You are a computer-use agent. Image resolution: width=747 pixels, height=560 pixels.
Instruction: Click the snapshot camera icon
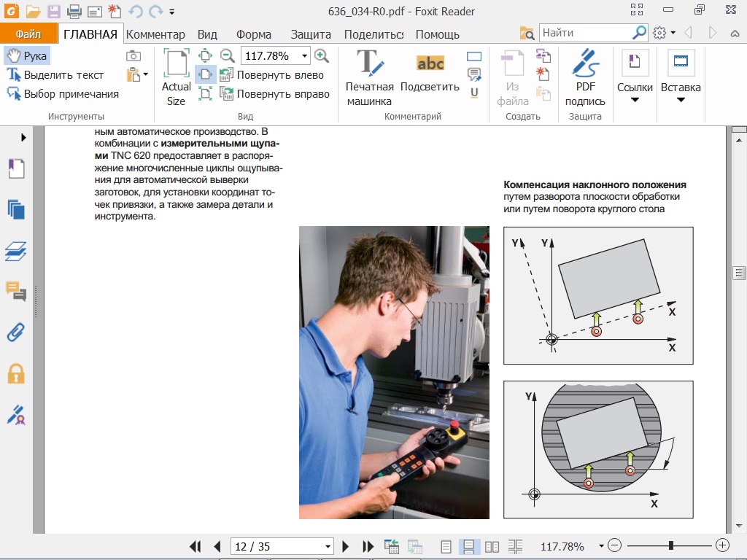(133, 56)
